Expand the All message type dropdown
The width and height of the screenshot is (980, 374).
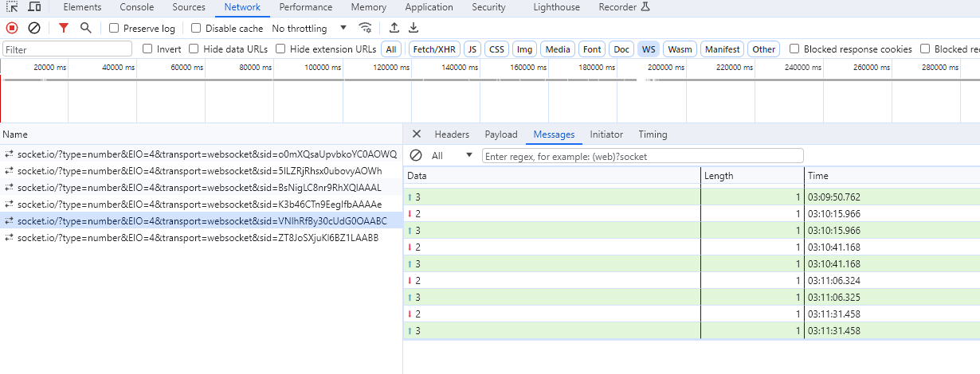(452, 156)
